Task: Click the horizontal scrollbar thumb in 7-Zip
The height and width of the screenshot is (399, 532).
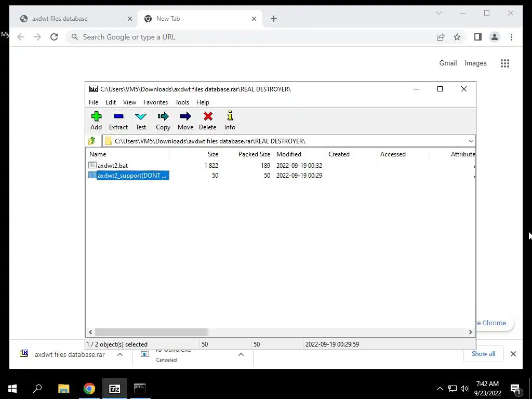Action: [x=151, y=332]
